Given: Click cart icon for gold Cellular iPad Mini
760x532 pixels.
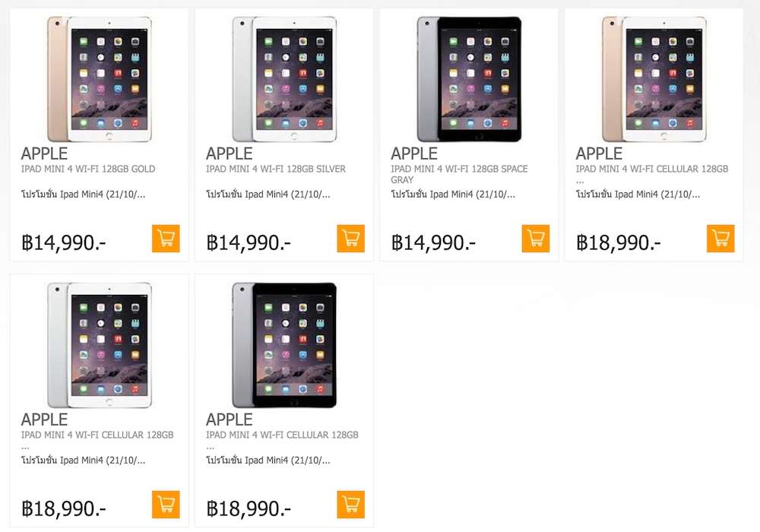Looking at the screenshot, I should (x=720, y=239).
